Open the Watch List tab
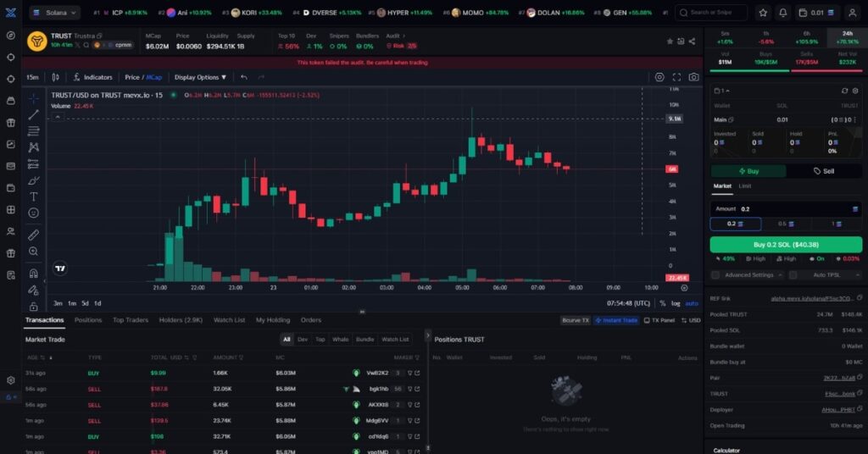Screen dimensions: 868x454 click(229, 320)
